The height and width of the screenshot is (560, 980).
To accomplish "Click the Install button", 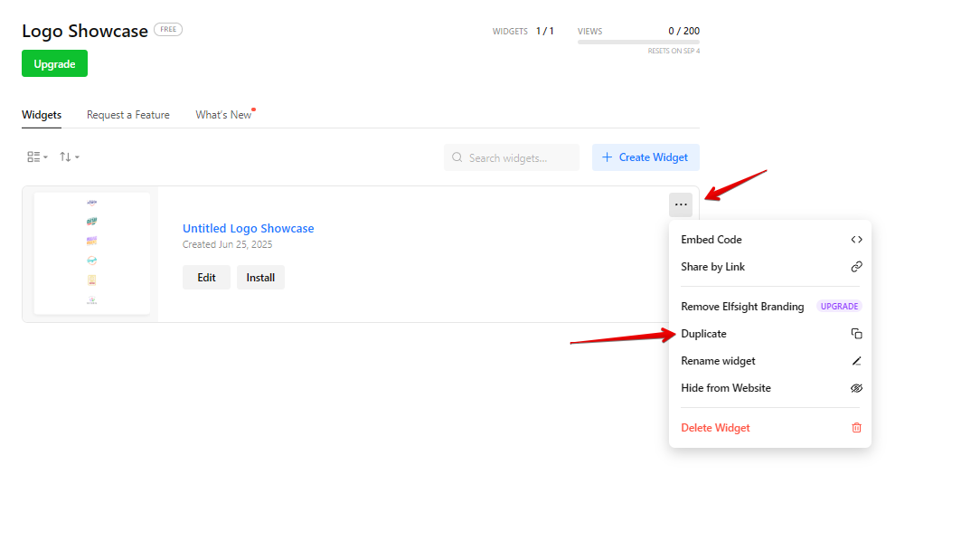I will (260, 277).
